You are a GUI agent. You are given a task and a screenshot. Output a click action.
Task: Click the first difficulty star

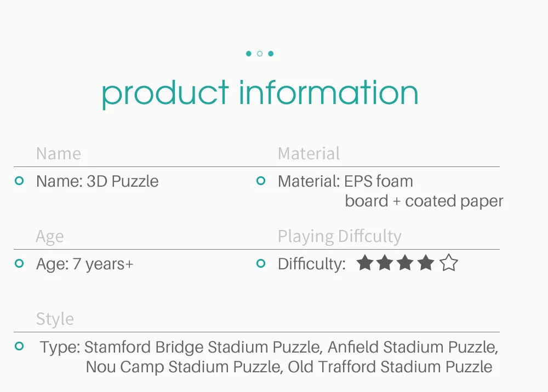[365, 262]
